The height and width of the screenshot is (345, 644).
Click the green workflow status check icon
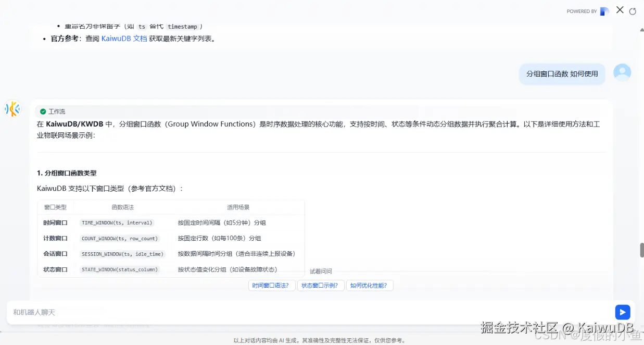point(43,112)
